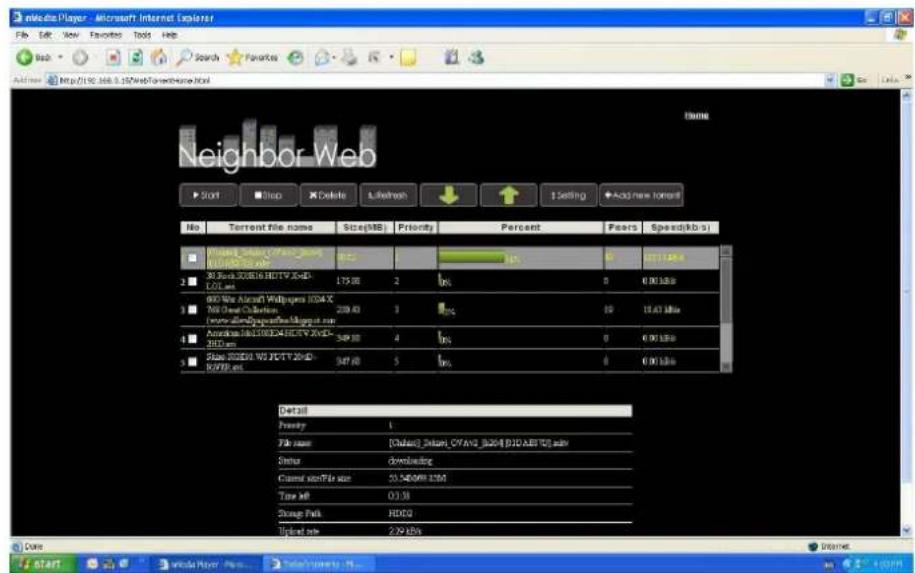Image resolution: width=915 pixels, height=573 pixels.
Task: Click the Start torrent button
Action: click(208, 195)
